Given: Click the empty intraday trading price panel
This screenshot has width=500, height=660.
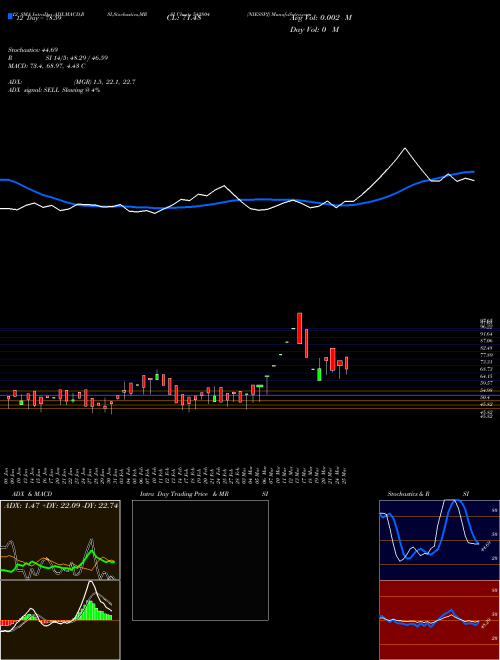Looking at the screenshot, I should coord(200,560).
